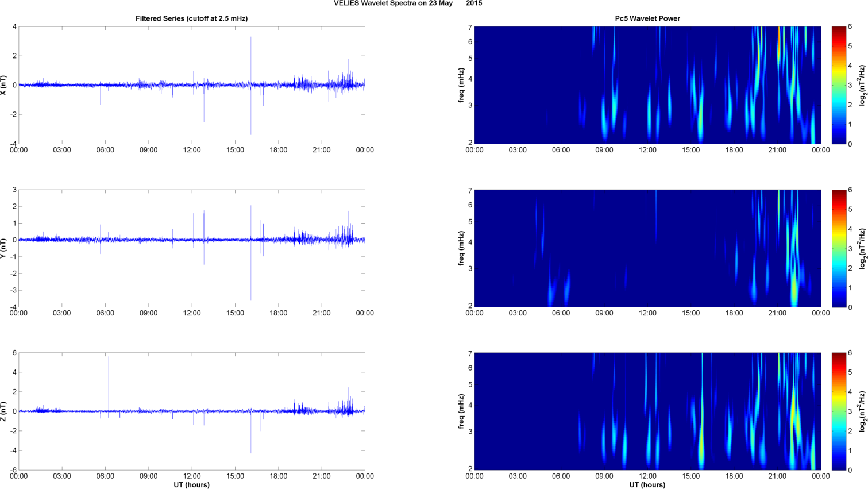Screen dimensions: 868x489
Task: Click the Y component filtered series plot
Action: click(192, 248)
